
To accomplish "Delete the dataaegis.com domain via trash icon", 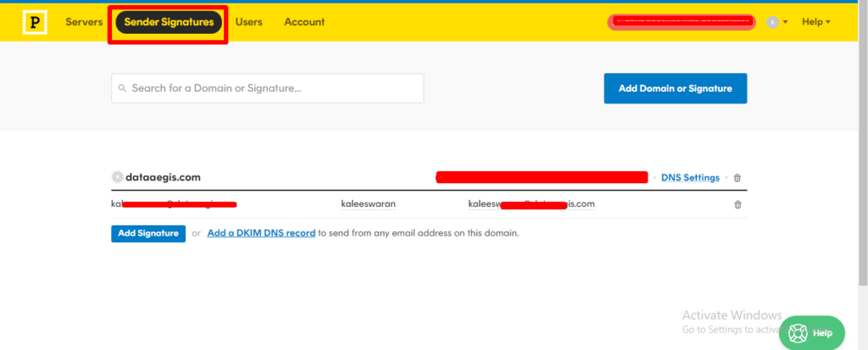I will click(x=737, y=178).
